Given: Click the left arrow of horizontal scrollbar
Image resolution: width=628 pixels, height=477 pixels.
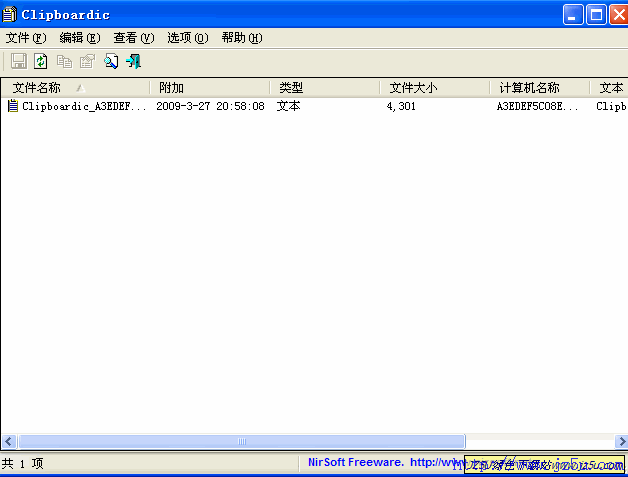Looking at the screenshot, I should pyautogui.click(x=9, y=441).
